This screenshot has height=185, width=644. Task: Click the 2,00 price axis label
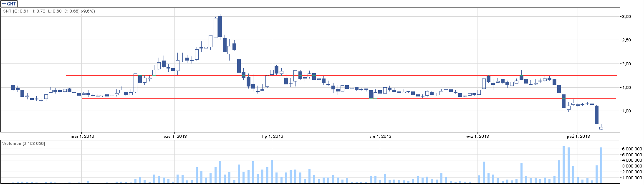coord(627,63)
